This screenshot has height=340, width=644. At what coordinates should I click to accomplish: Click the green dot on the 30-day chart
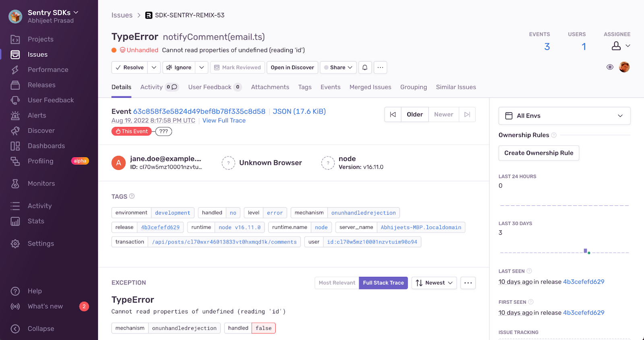[x=589, y=253]
